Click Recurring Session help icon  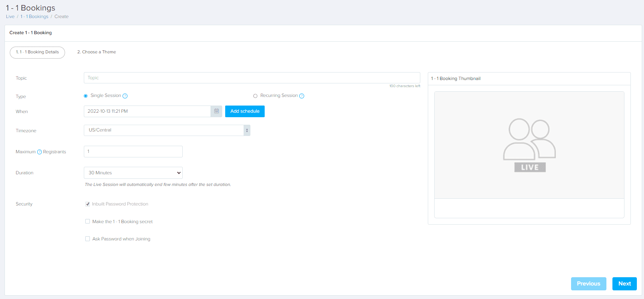pyautogui.click(x=302, y=96)
